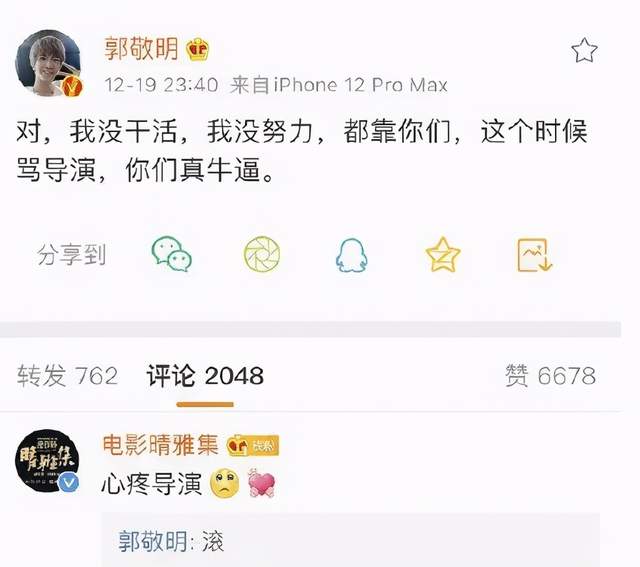640x567 pixels.
Task: Open the 电影晴雅集 username link
Action: pos(160,445)
